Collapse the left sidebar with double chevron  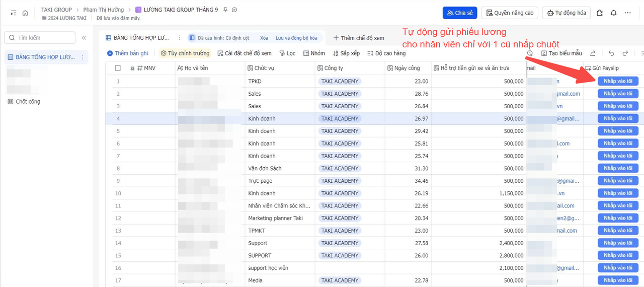(84, 38)
